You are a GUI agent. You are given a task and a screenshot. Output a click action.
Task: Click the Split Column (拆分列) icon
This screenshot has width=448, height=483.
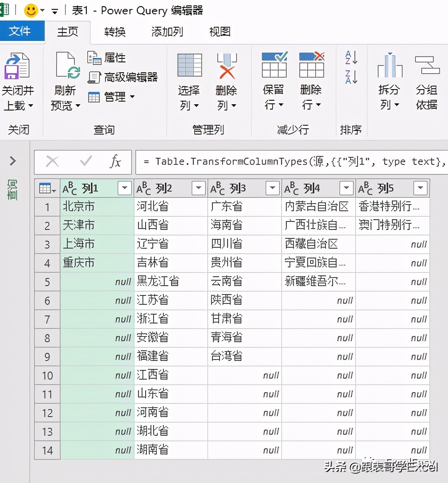(390, 65)
